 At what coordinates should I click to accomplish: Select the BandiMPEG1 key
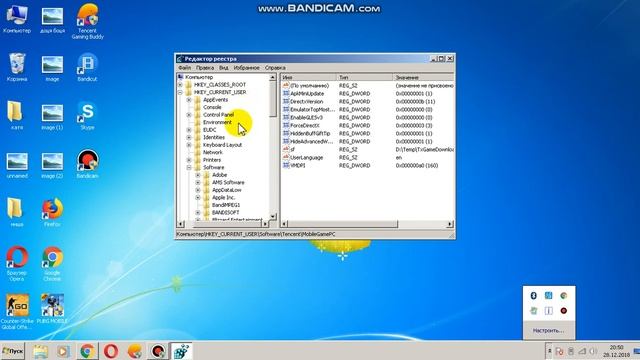coord(226,205)
